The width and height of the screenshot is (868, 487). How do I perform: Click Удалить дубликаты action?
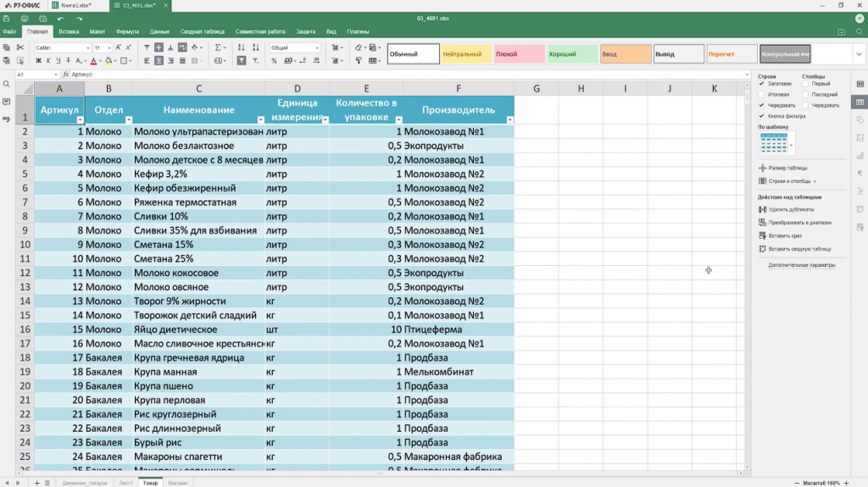786,209
